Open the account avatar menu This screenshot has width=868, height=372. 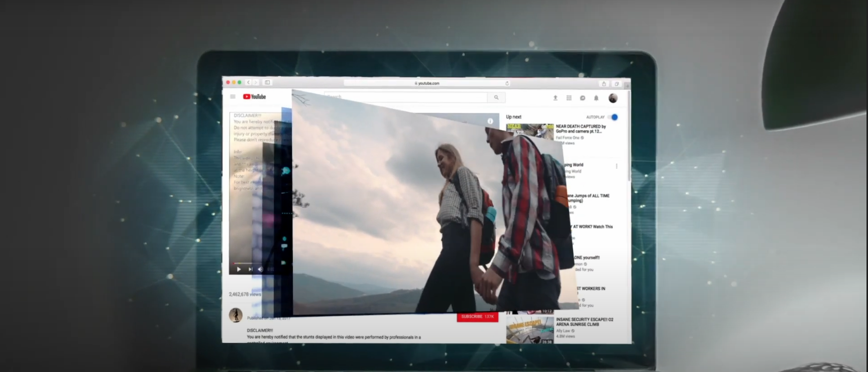[613, 98]
